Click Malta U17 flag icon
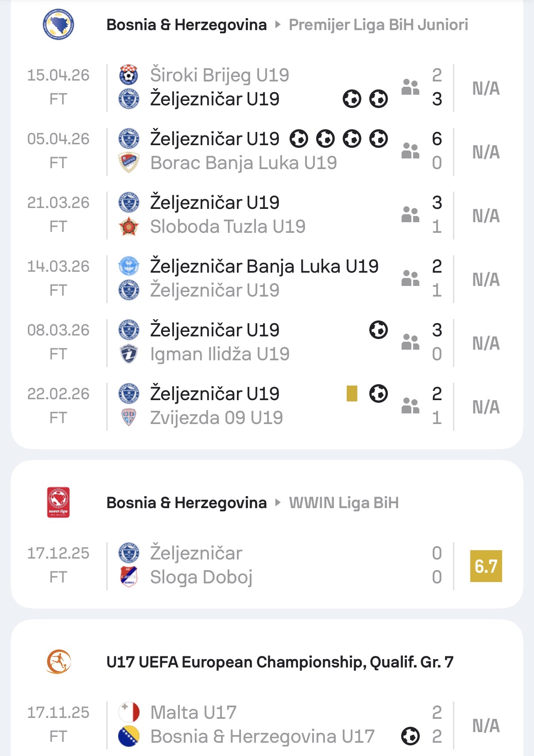Viewport: 534px width, 756px height. (x=129, y=712)
